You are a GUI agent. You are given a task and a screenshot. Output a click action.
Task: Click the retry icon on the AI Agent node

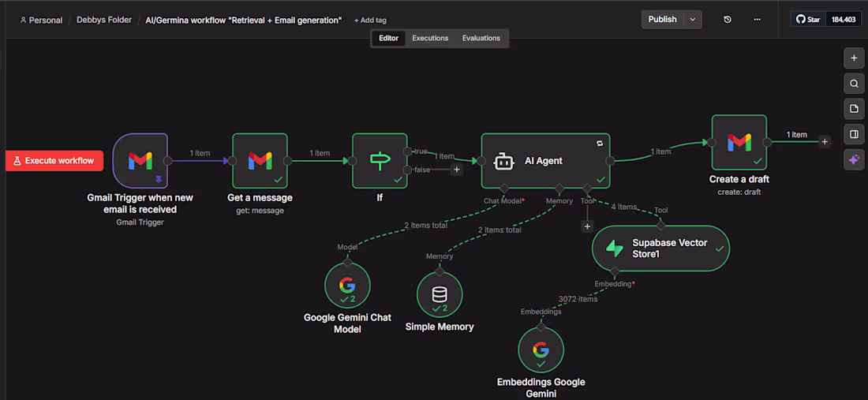[600, 144]
